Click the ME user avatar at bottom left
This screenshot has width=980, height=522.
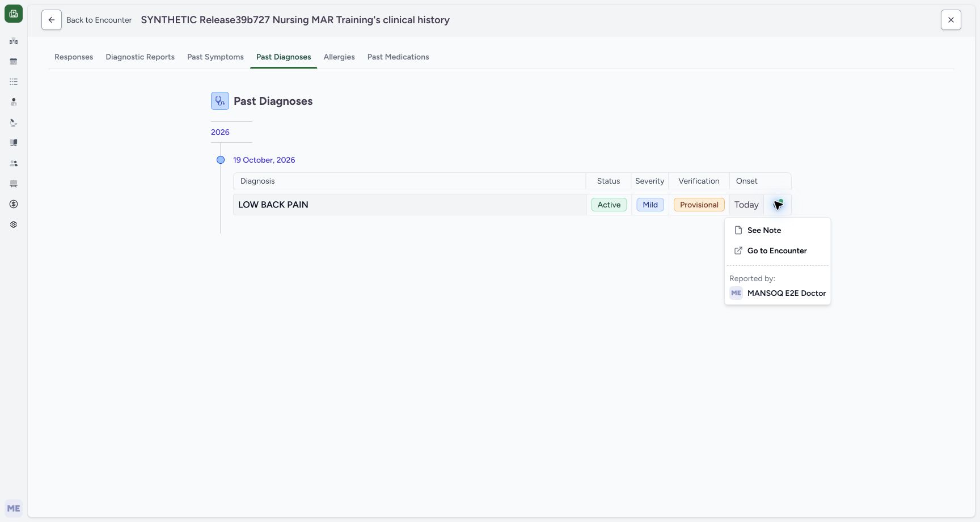point(14,508)
